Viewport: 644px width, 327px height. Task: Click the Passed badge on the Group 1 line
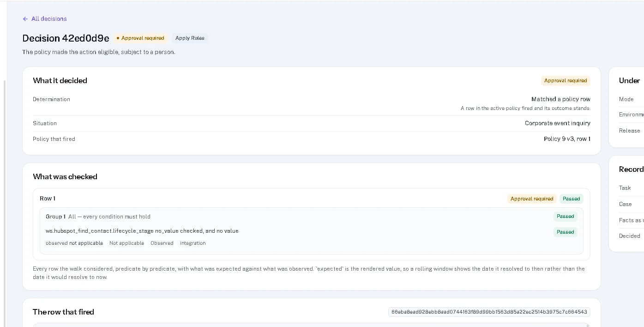[565, 216]
